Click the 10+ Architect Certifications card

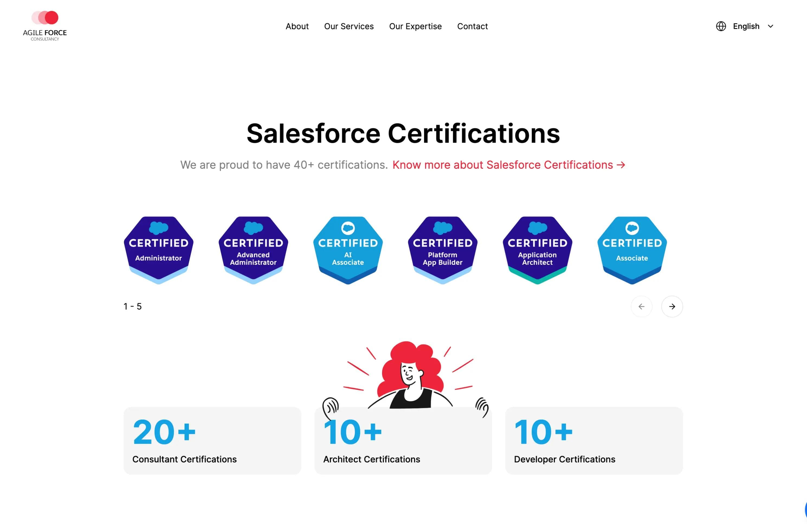(x=403, y=441)
